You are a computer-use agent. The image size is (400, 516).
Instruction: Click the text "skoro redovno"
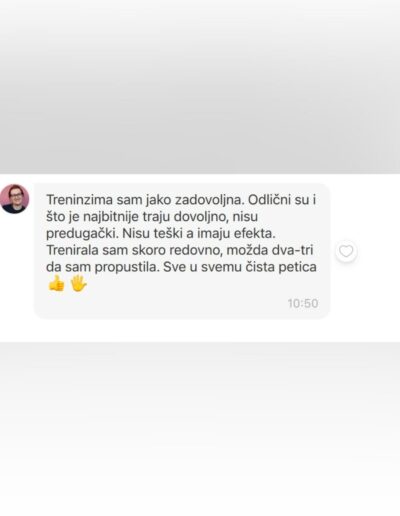(177, 250)
